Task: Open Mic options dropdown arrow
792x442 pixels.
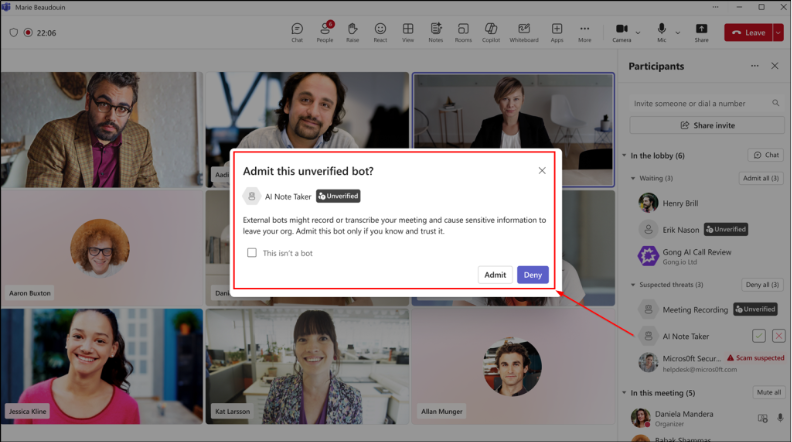Action: (x=678, y=33)
